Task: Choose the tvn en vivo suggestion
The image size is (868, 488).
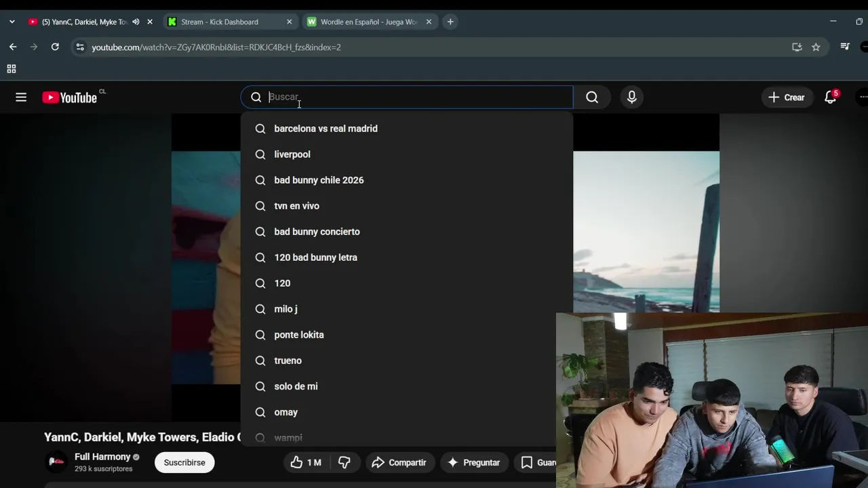Action: tap(407, 206)
